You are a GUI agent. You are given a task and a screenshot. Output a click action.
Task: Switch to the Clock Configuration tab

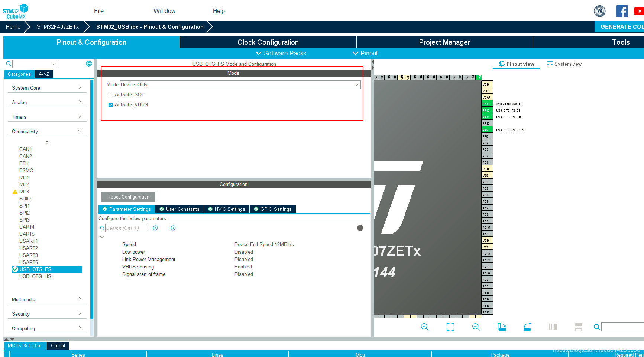click(x=268, y=42)
